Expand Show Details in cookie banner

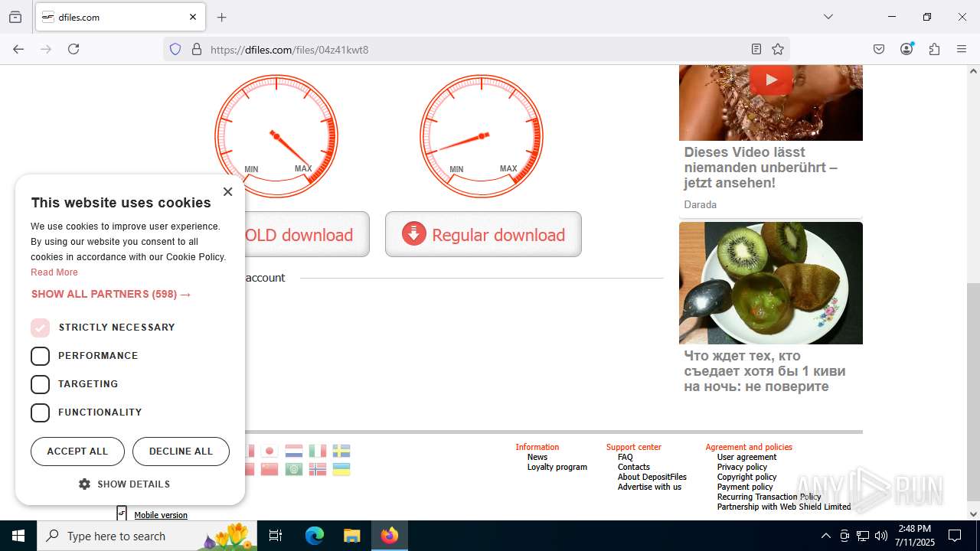pos(124,484)
